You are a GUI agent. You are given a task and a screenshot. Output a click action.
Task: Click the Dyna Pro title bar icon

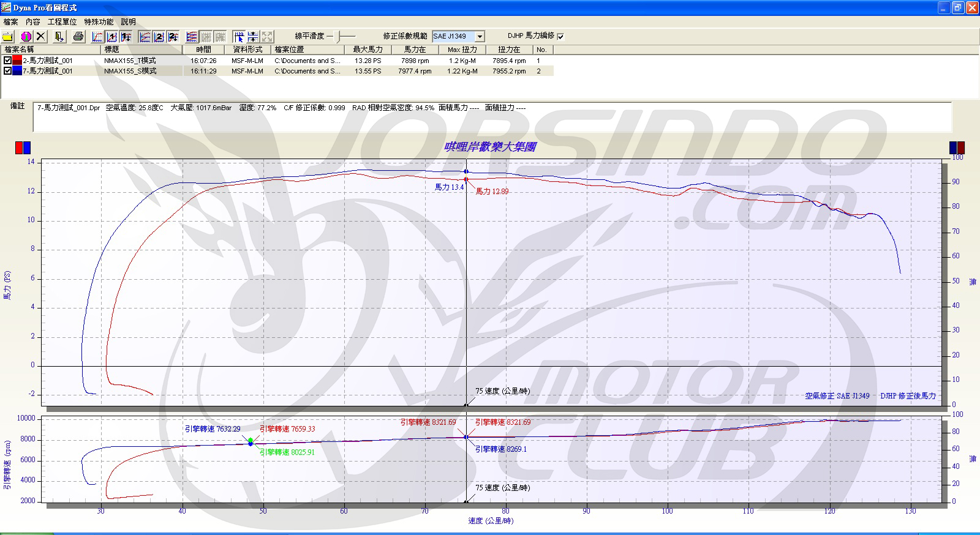coord(6,7)
